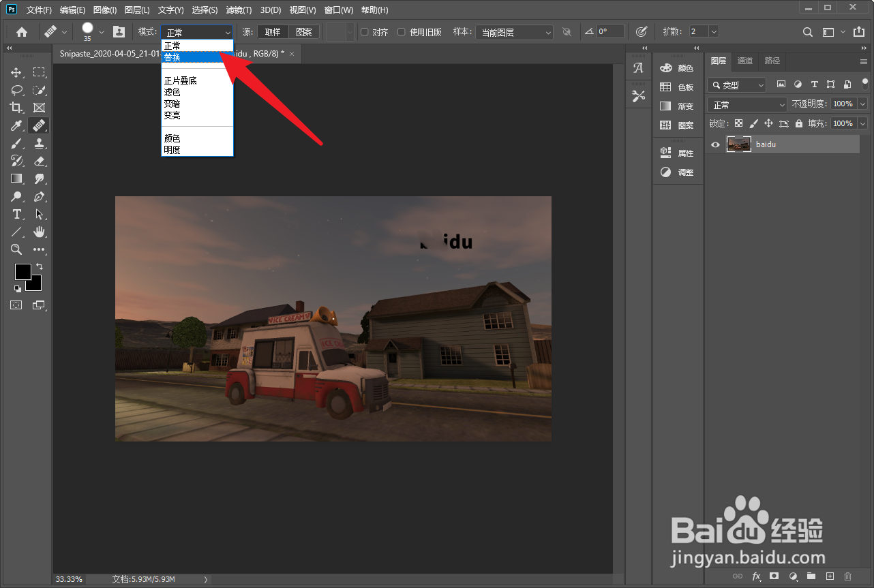This screenshot has height=588, width=874.
Task: Select the Eyedropper tool
Action: point(16,125)
